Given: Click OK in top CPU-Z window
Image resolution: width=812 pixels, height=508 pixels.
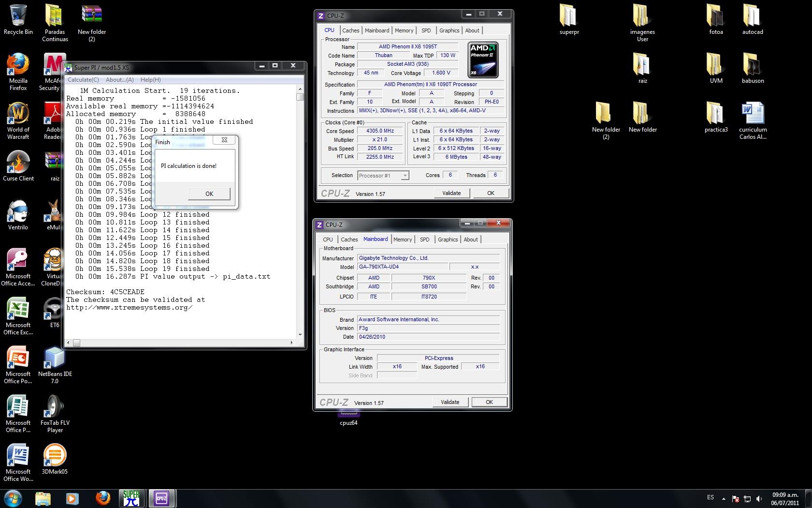Looking at the screenshot, I should (491, 193).
